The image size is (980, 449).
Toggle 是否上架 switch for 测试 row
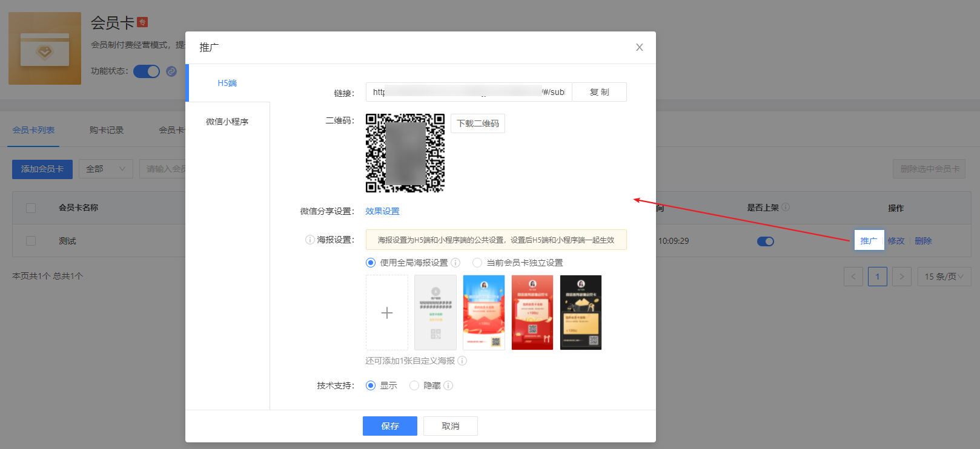(766, 241)
